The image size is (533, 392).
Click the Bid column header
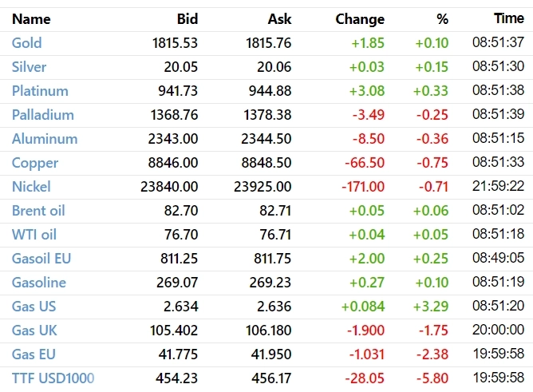(x=187, y=19)
